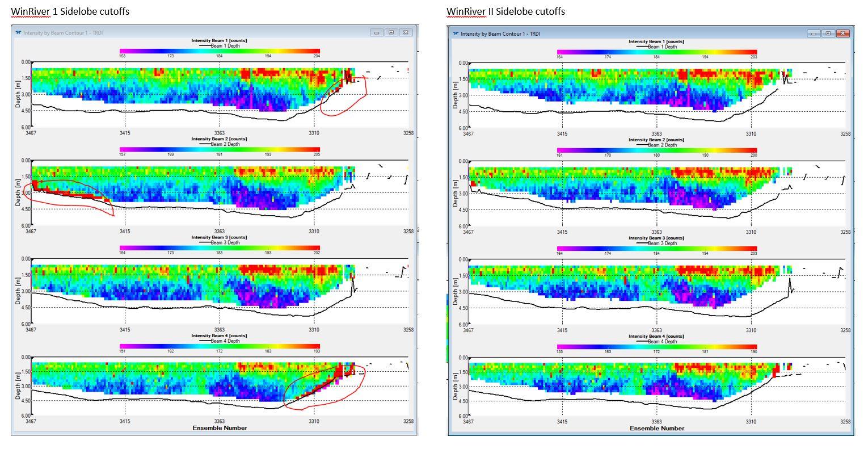This screenshot has height=449, width=868.
Task: Click the 'WinRiver 1 Sidelobe cutoffs' heading
Action: (x=70, y=11)
